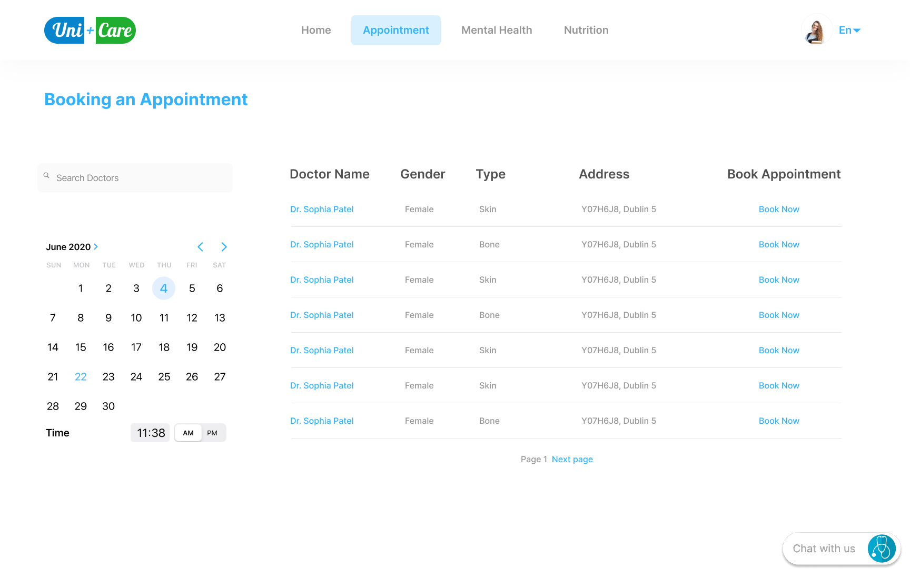The image size is (910, 588).
Task: Click the Book Appointment column header
Action: [784, 174]
